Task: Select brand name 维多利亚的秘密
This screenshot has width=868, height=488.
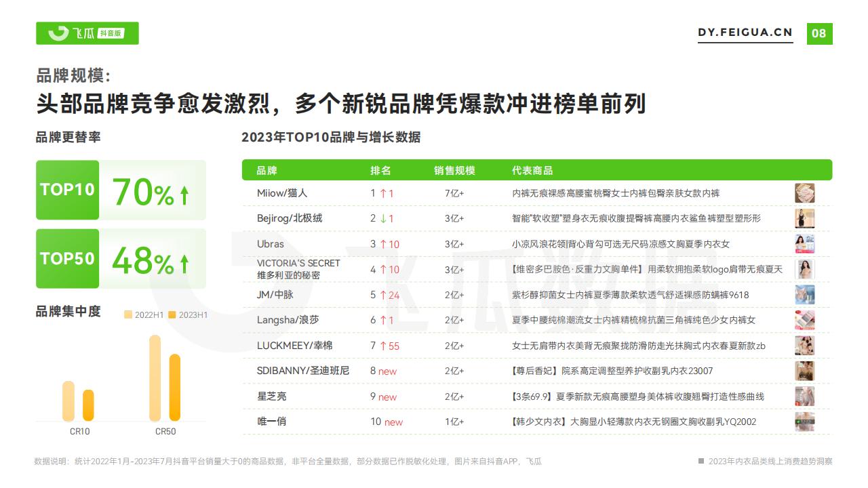Action: tap(288, 275)
